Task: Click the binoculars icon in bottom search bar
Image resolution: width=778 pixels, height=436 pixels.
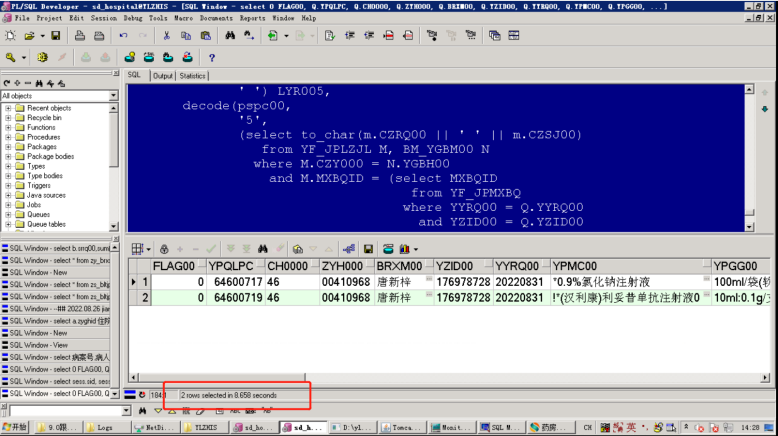Action: pyautogui.click(x=142, y=411)
